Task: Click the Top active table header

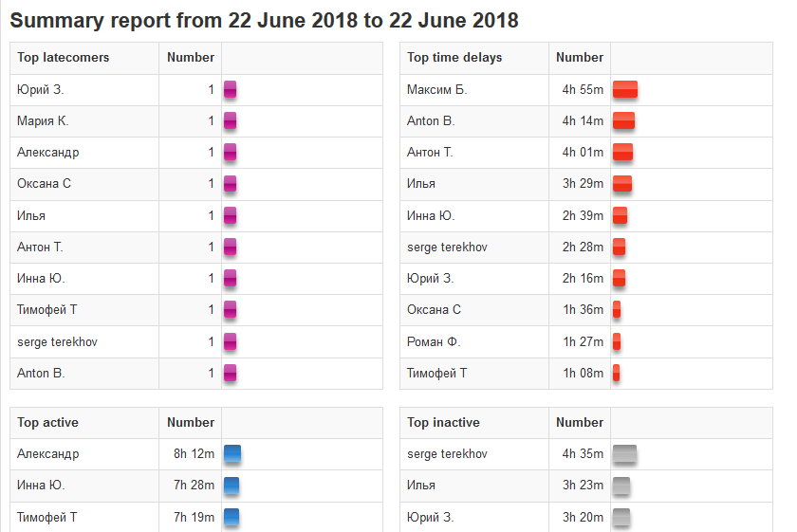Action: tap(47, 423)
